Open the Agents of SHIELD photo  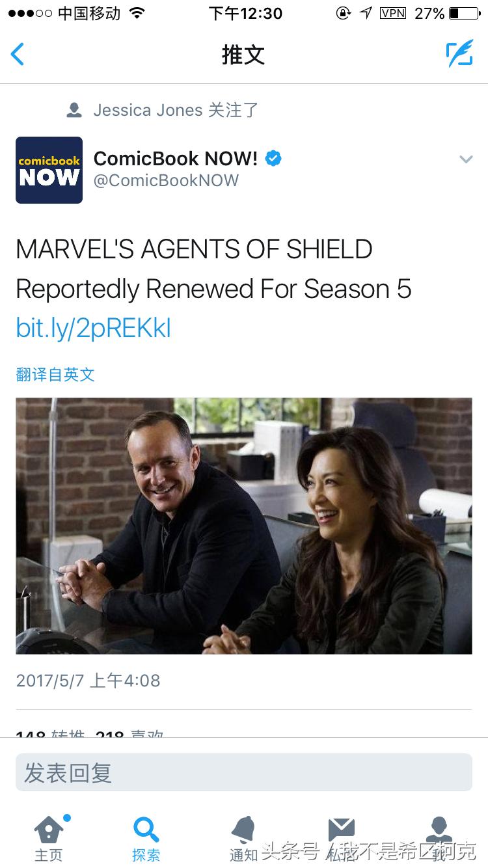pos(244,526)
